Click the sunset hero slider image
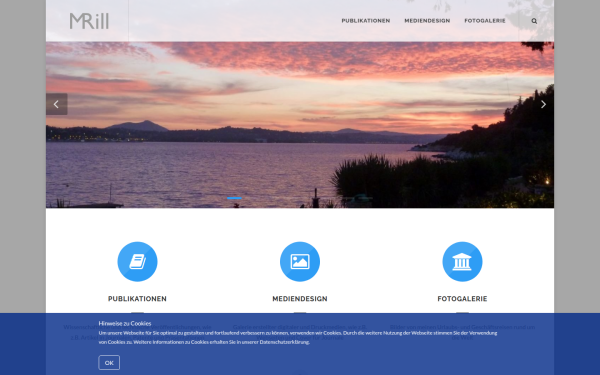 click(300, 125)
